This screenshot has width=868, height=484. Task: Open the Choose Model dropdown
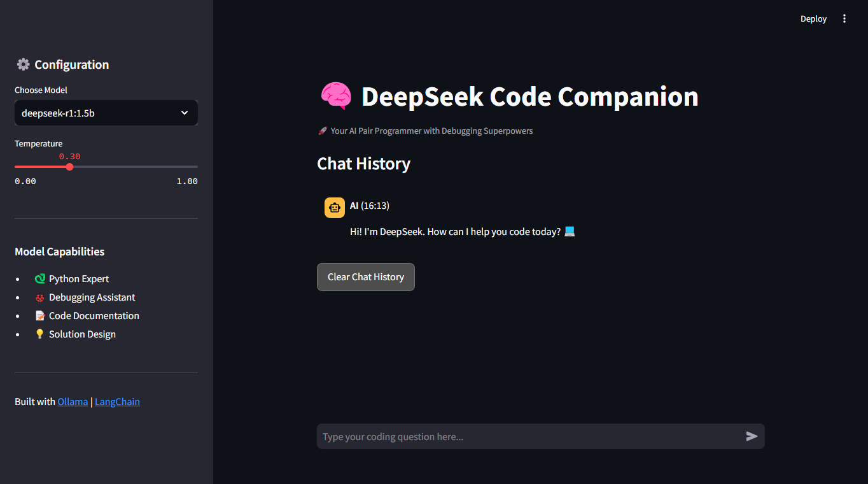click(x=106, y=113)
